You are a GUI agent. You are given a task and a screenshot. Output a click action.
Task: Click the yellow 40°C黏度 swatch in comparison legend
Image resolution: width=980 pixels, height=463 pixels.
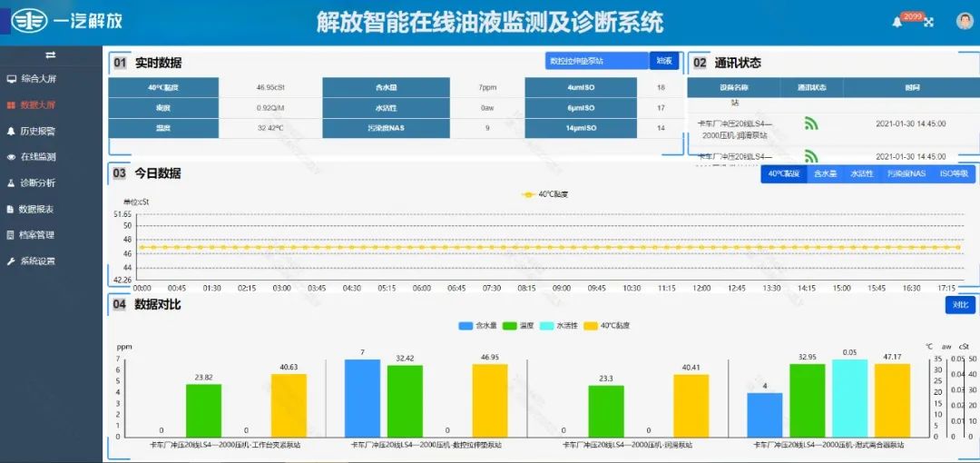click(x=591, y=325)
